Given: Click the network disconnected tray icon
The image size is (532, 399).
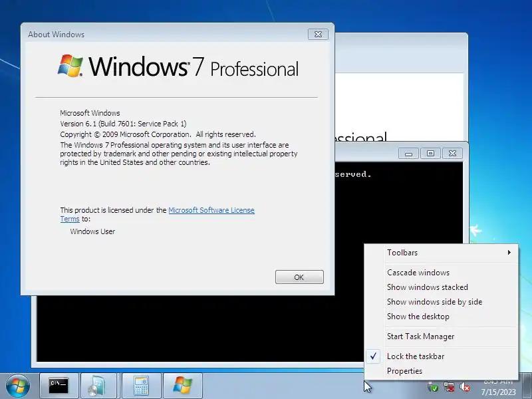Looking at the screenshot, I should (449, 387).
